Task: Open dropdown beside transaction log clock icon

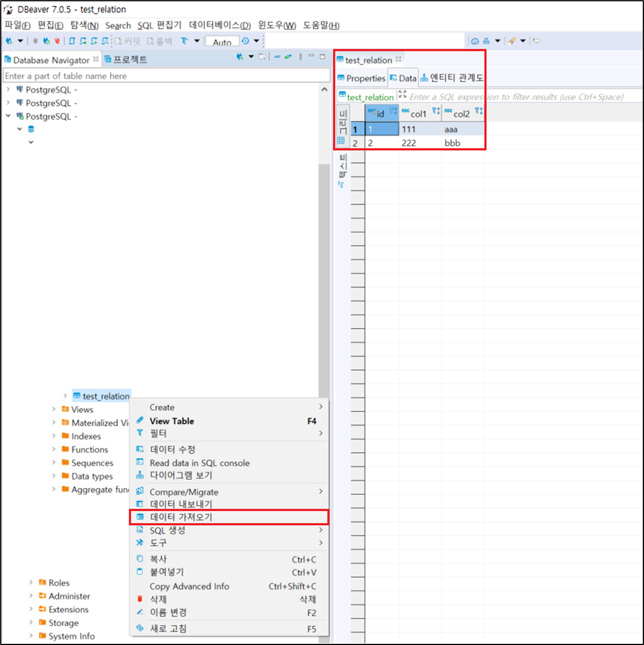Action: click(256, 41)
